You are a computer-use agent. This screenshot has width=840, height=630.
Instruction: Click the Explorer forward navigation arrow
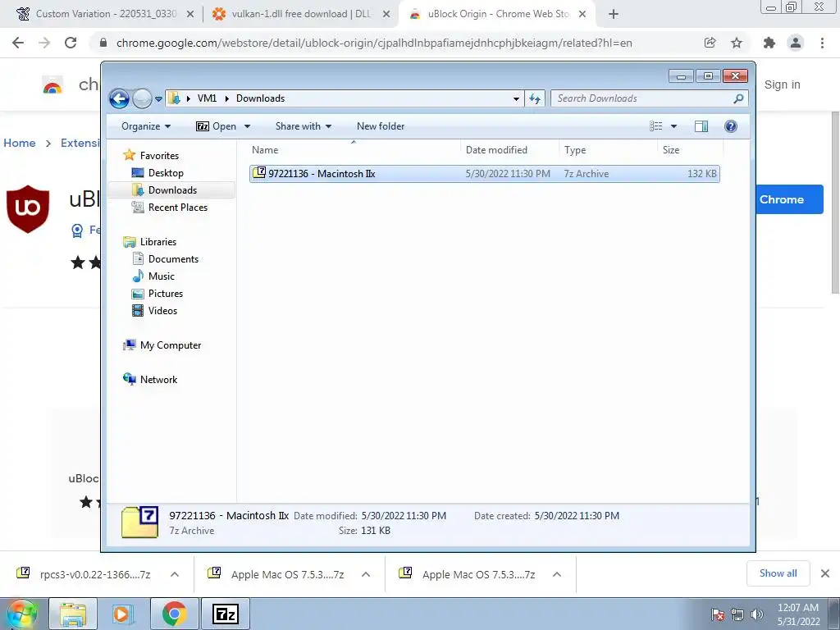(142, 98)
